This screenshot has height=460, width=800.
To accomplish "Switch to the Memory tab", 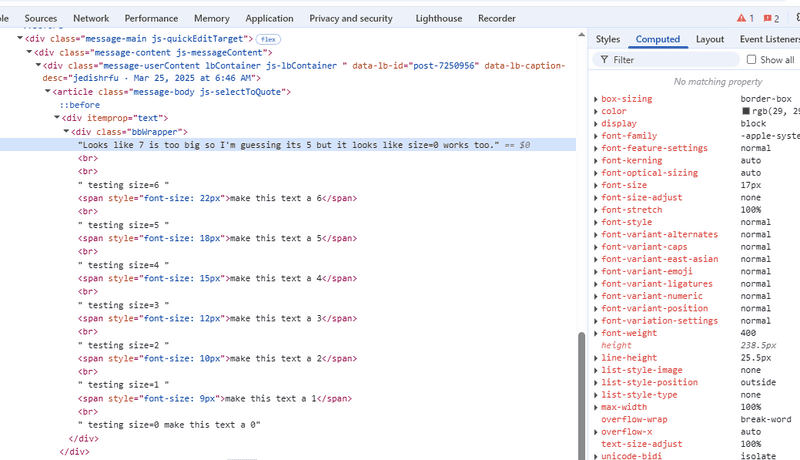I will pyautogui.click(x=211, y=18).
